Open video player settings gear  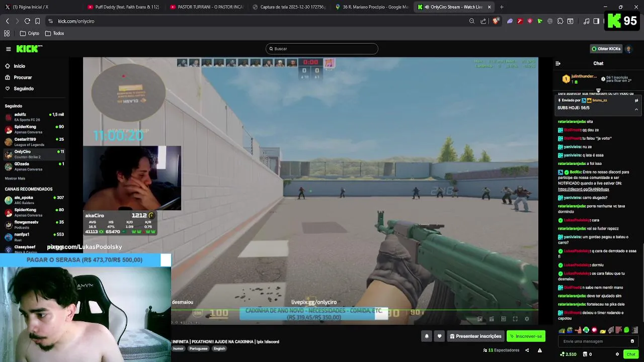527,319
